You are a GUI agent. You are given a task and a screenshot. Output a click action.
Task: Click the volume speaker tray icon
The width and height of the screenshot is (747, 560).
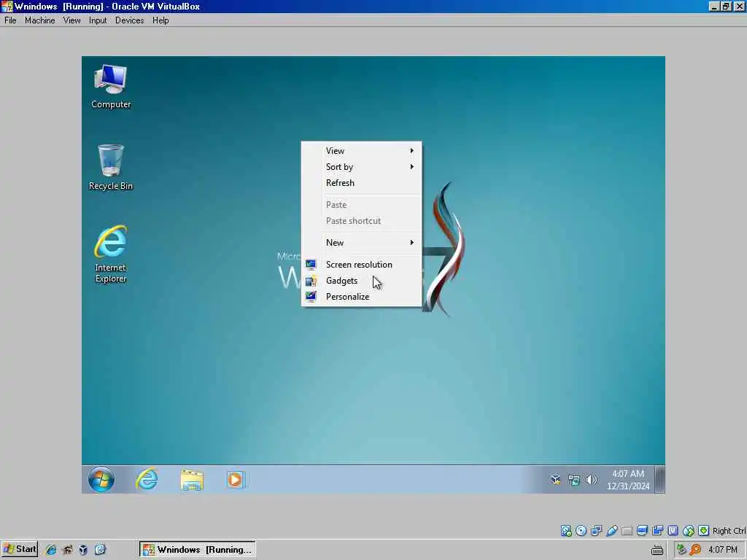pyautogui.click(x=592, y=480)
